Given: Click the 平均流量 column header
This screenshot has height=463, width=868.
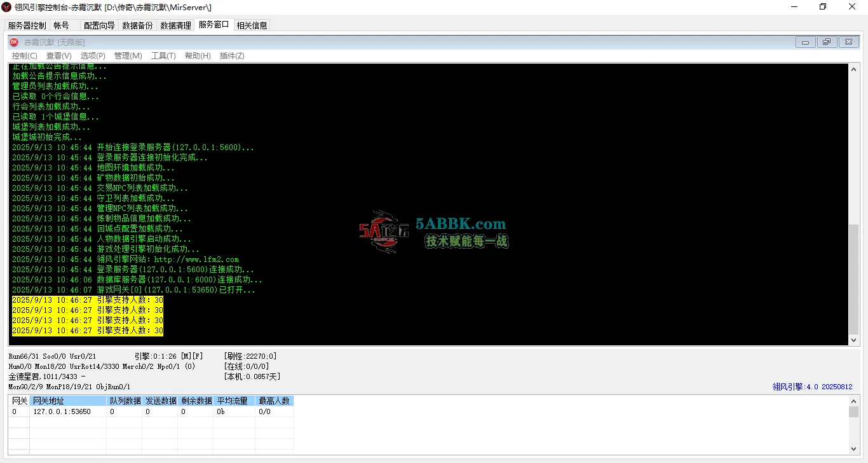Looking at the screenshot, I should click(234, 401).
